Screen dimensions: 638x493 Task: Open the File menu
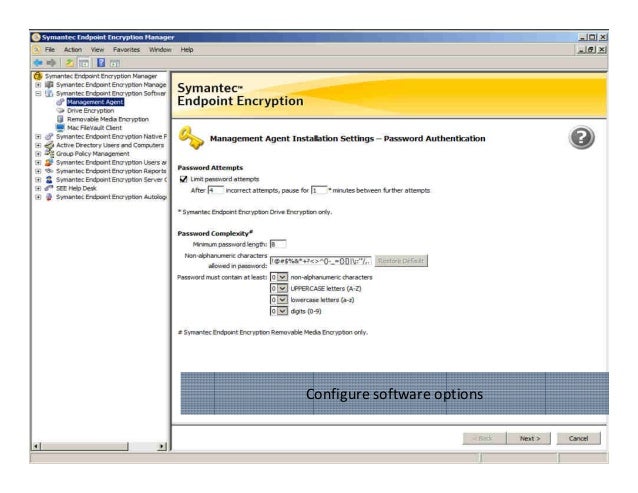coord(50,50)
